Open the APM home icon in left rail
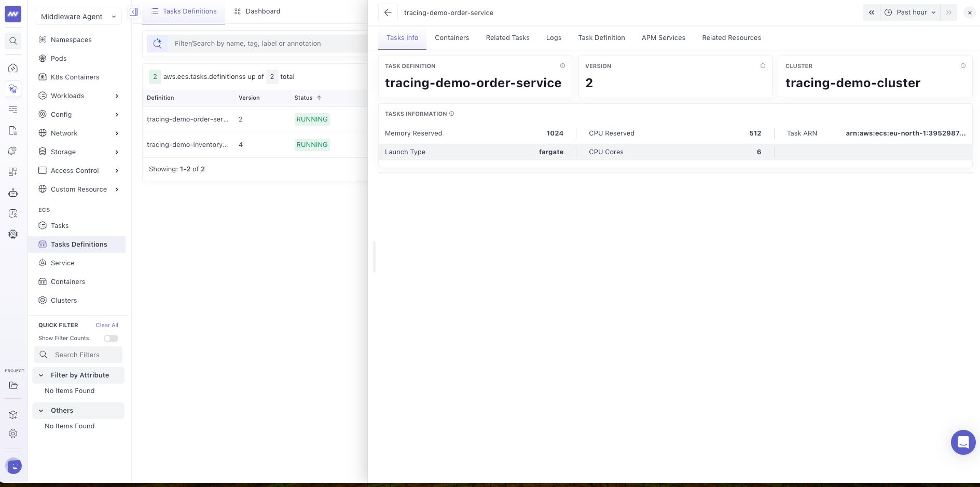 [x=13, y=68]
